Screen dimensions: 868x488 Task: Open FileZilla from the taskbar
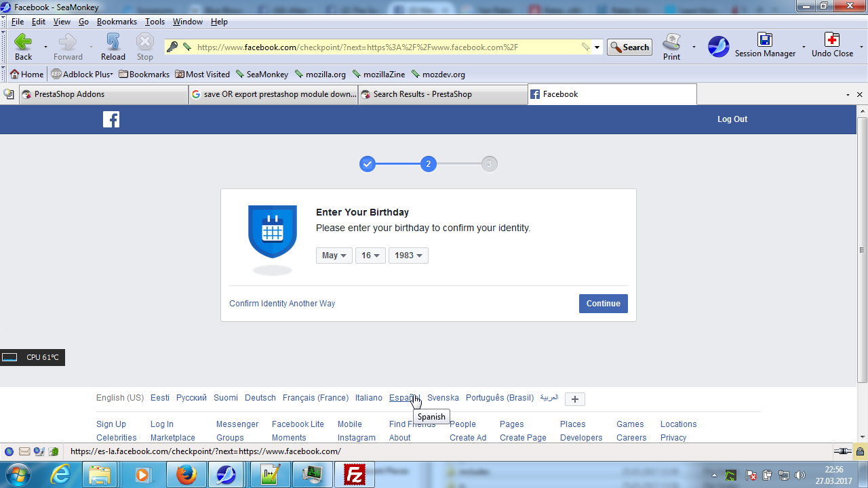point(355,474)
